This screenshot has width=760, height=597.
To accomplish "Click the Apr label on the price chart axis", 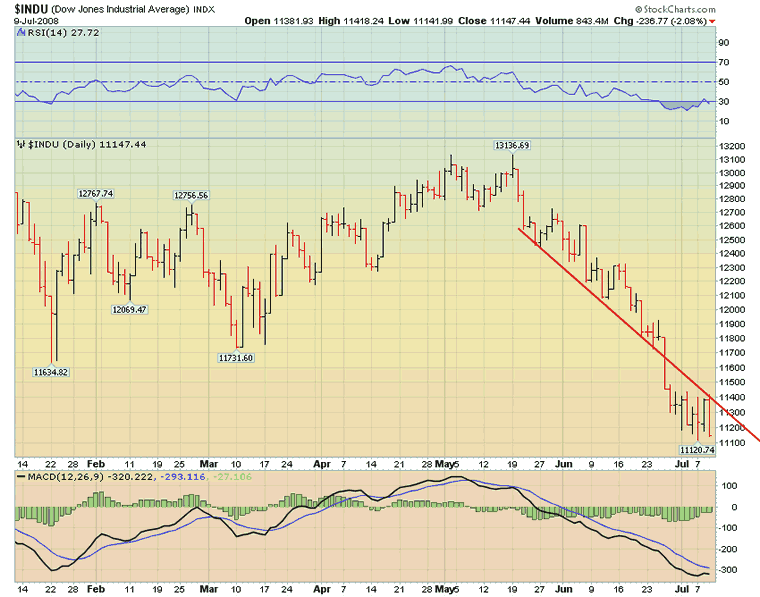I will [x=321, y=464].
